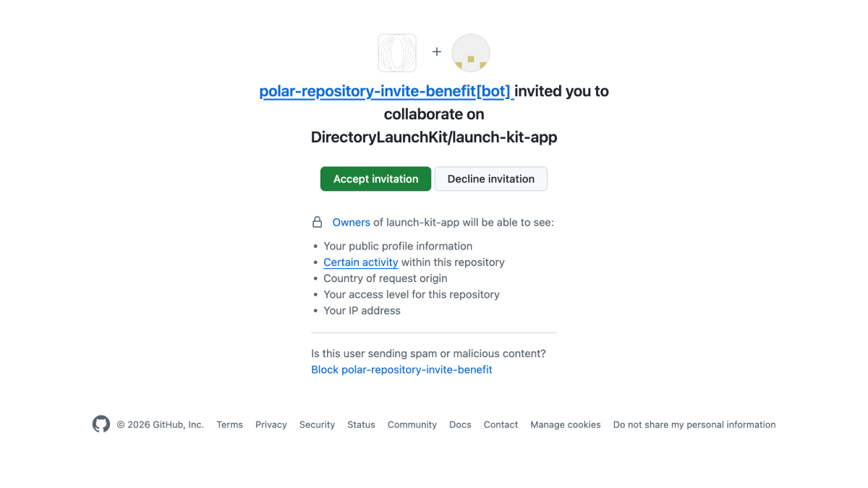Click the DirectoryLaunchKit/launch-kit-app repository name
The height and width of the screenshot is (488, 868).
[434, 137]
